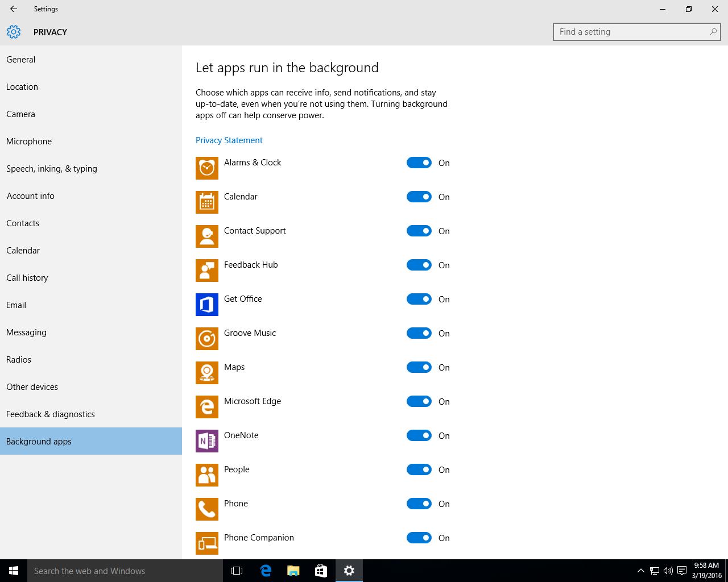Go back with the Settings back arrow
Image resolution: width=728 pixels, height=582 pixels.
[14, 9]
